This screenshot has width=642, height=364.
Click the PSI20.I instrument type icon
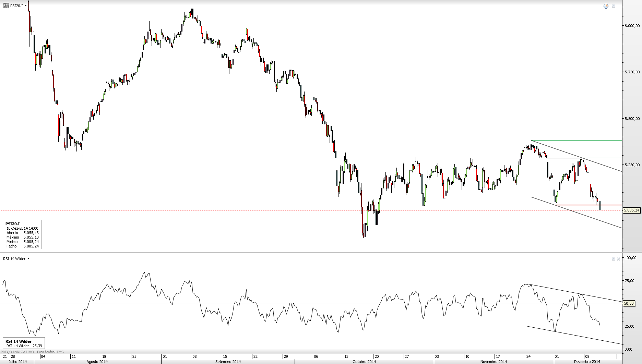[6, 5]
